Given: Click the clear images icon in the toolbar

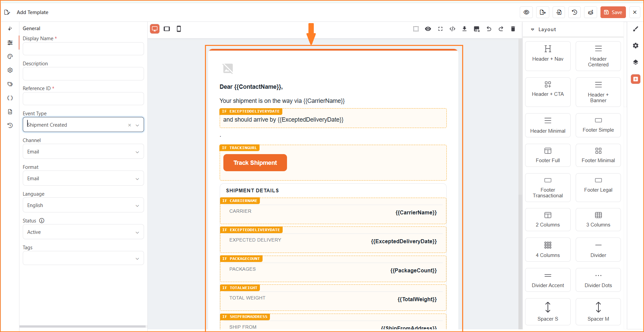Looking at the screenshot, I should pos(477,29).
